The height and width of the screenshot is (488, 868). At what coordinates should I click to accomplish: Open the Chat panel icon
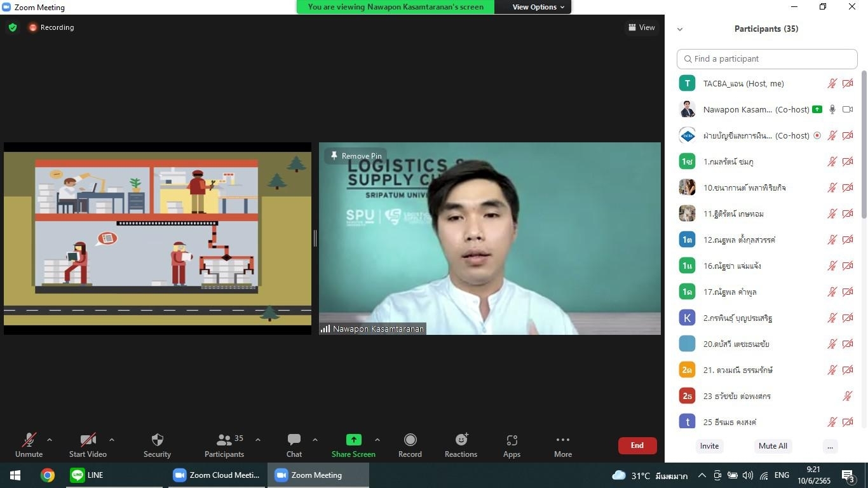pos(294,440)
